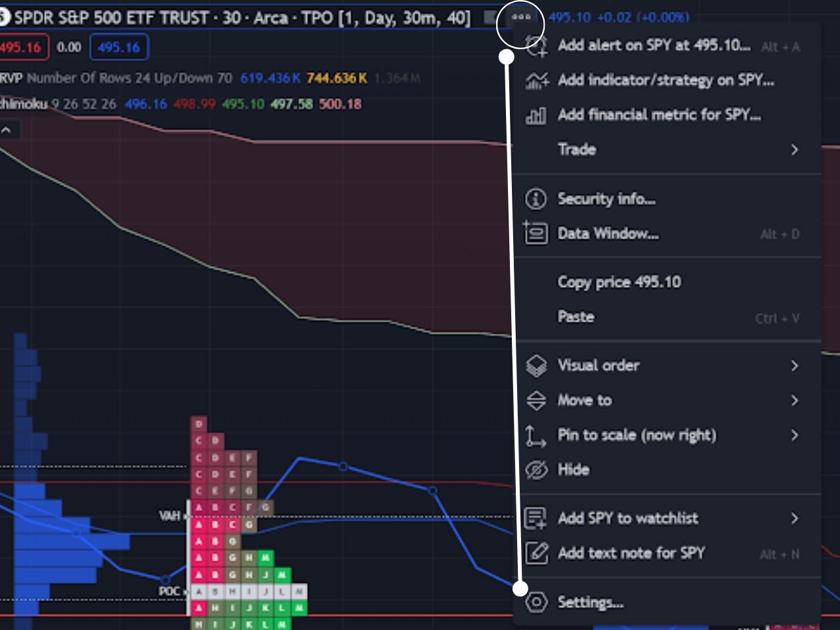Click the 619.436K RVP value
The width and height of the screenshot is (840, 630).
pyautogui.click(x=270, y=78)
